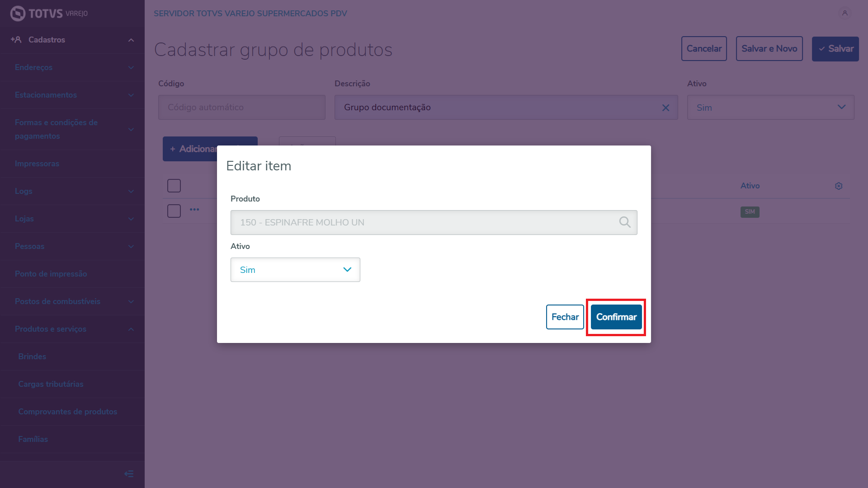Open row actions three-dots menu
Image resolution: width=868 pixels, height=488 pixels.
194,210
